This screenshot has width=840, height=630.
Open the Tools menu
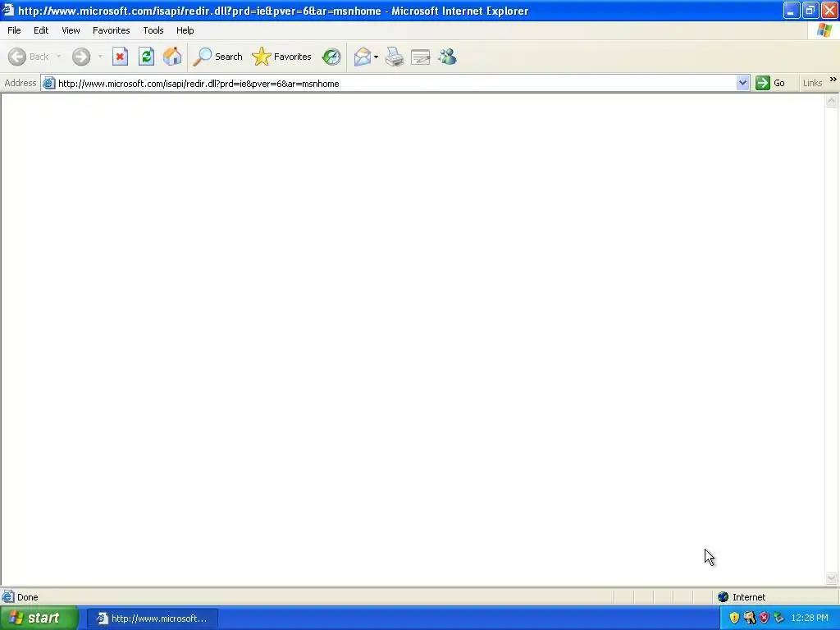(x=153, y=30)
